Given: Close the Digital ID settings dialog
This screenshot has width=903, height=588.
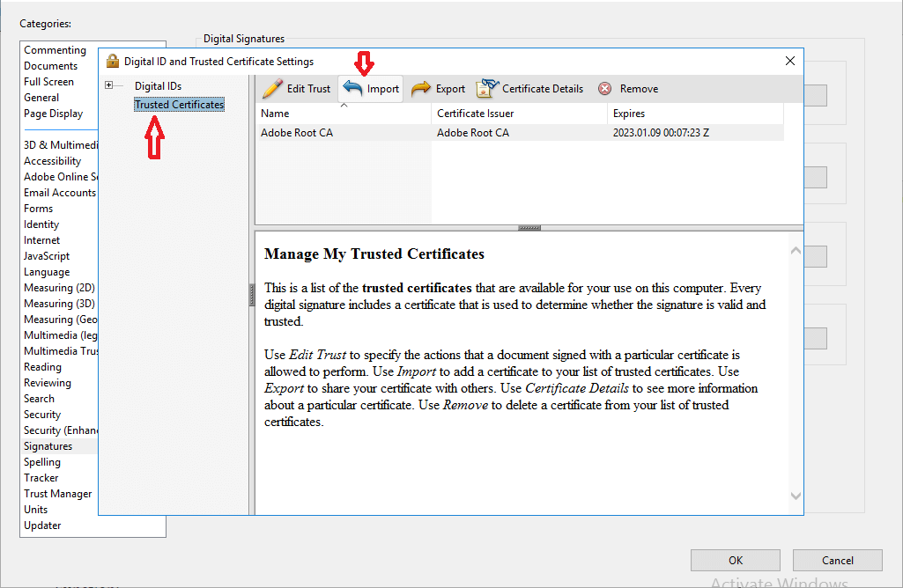Looking at the screenshot, I should coord(790,61).
